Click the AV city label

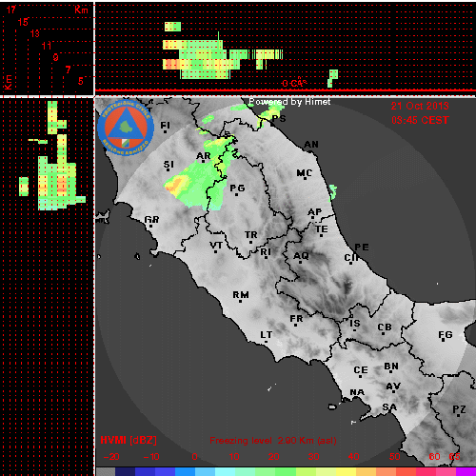click(393, 387)
